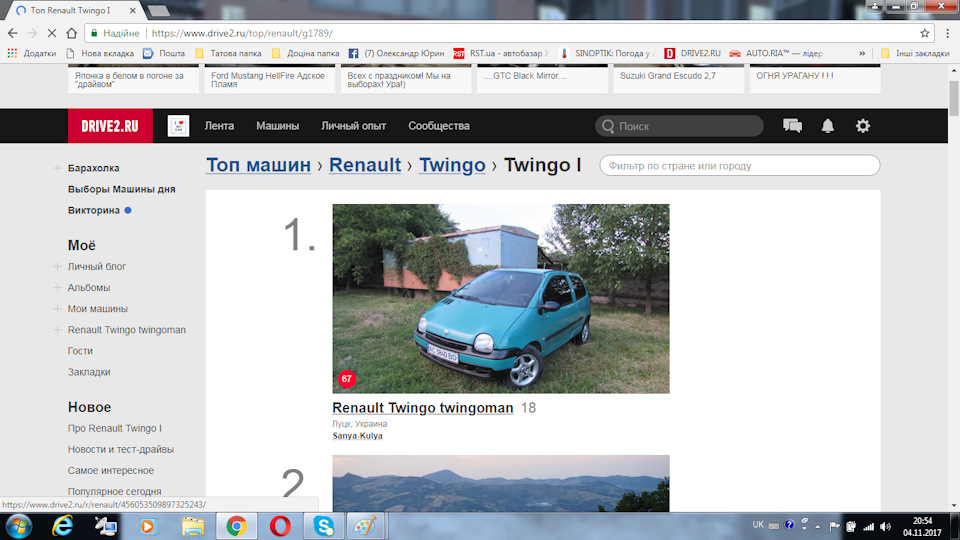
Task: Show more bookmarks with double chevron
Action: coord(862,53)
